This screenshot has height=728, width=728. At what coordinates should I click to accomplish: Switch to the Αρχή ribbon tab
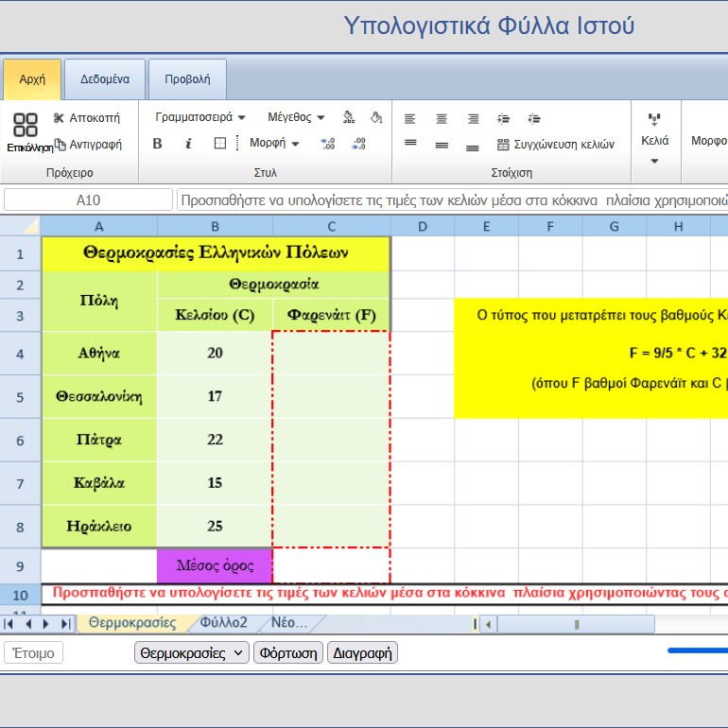point(32,79)
